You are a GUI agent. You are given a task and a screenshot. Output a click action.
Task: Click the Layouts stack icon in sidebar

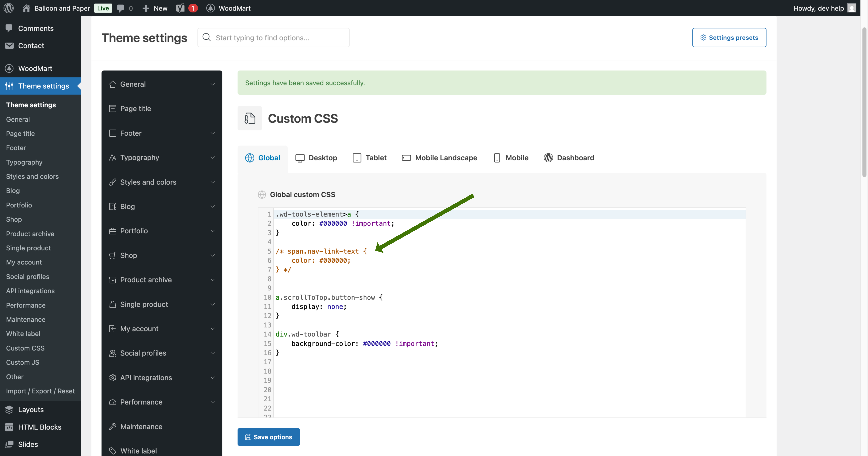(9, 409)
